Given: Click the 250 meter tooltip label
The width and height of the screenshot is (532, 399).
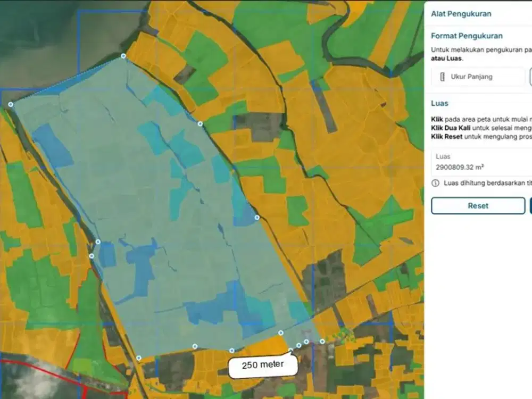Looking at the screenshot, I should pos(263,365).
